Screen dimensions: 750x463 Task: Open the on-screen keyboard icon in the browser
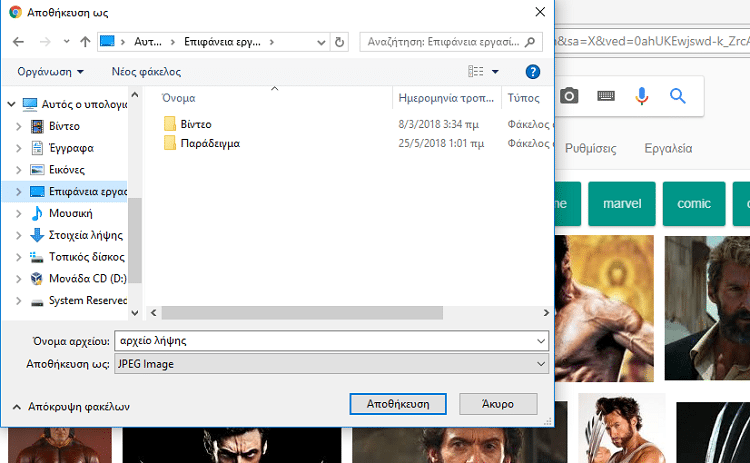pos(606,96)
